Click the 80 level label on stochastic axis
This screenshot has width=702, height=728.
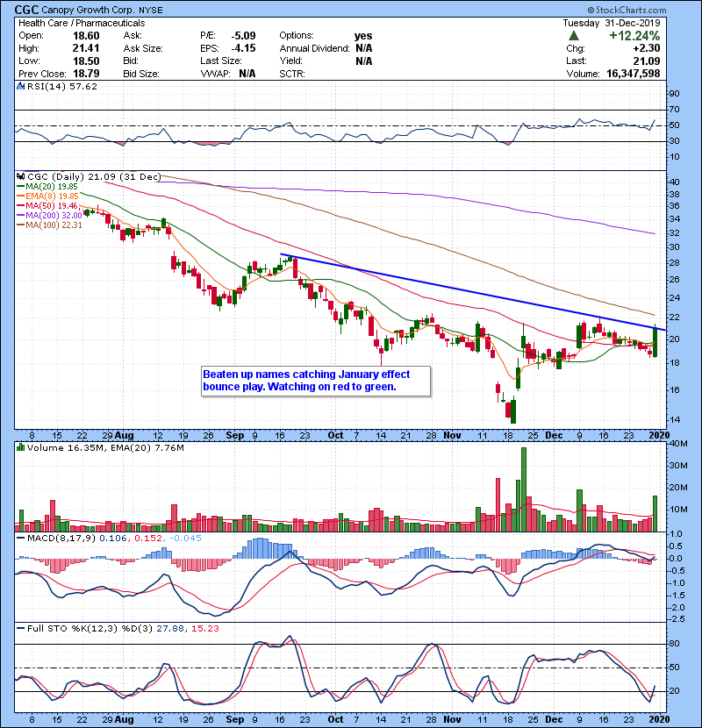click(674, 644)
